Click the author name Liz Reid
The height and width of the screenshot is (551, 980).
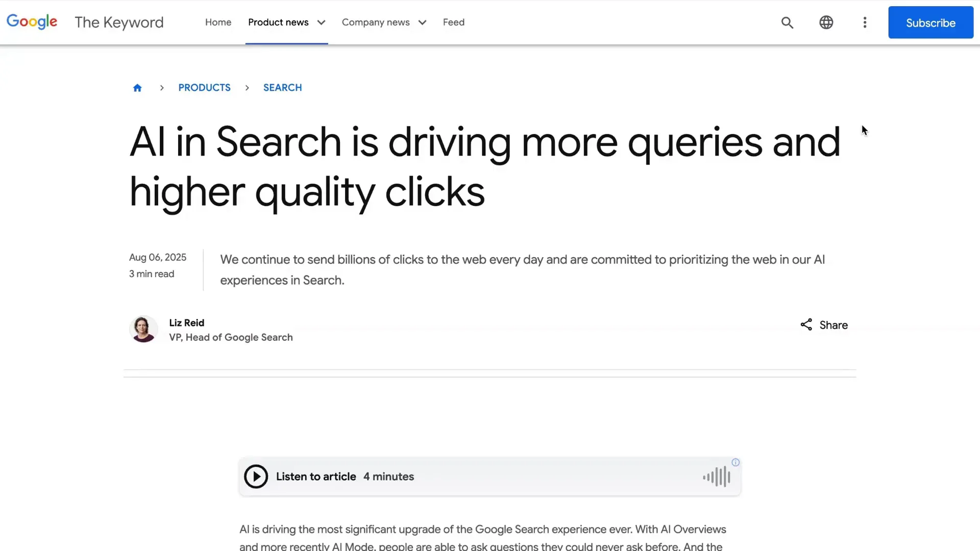[187, 323]
